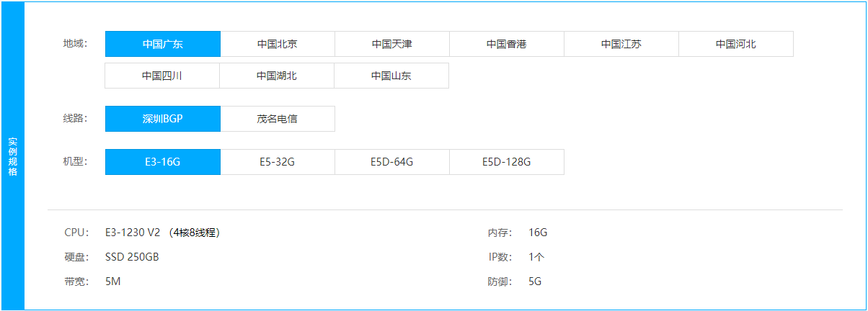The height and width of the screenshot is (311, 868).
Task: Select 中国山东 region option
Action: pyautogui.click(x=391, y=76)
